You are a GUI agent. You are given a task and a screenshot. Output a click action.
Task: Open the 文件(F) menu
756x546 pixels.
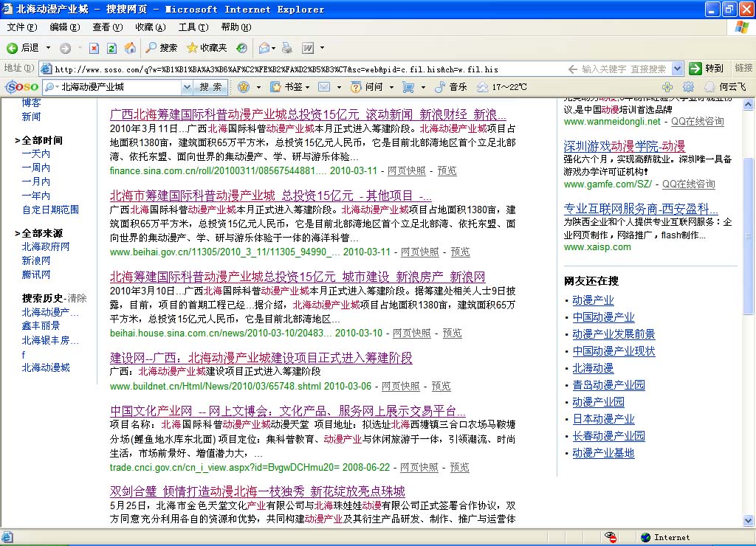(22, 27)
